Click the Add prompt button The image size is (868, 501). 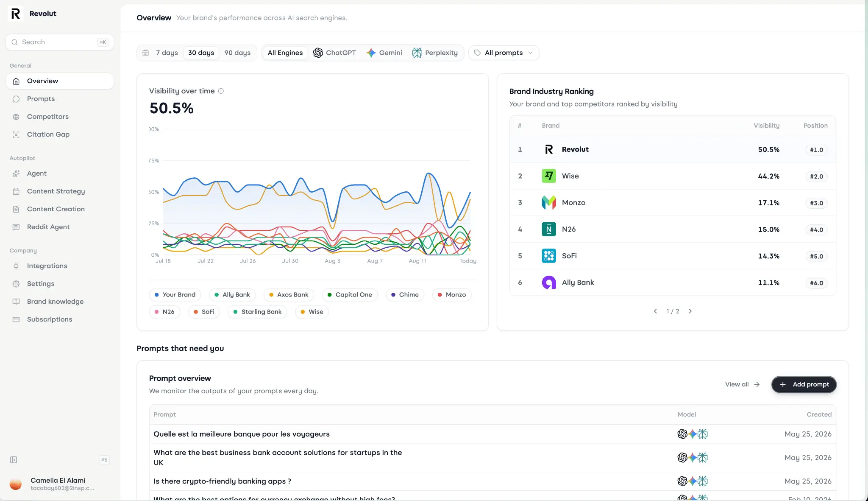click(x=804, y=384)
